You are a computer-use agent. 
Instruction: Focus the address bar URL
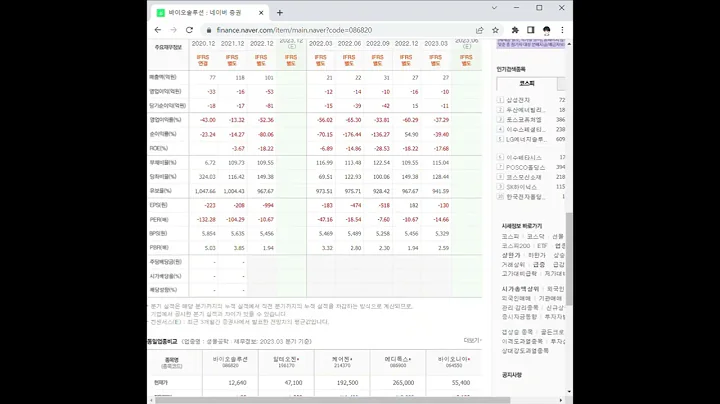[x=294, y=30]
